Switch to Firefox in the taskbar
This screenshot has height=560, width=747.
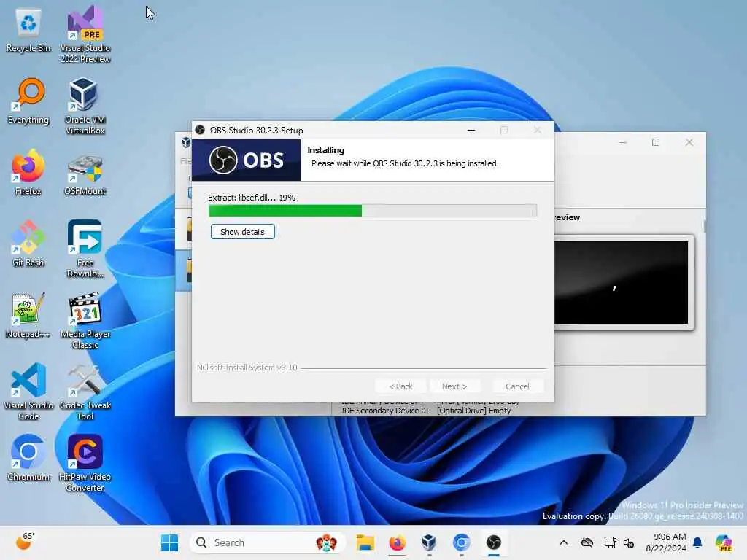[x=398, y=542]
